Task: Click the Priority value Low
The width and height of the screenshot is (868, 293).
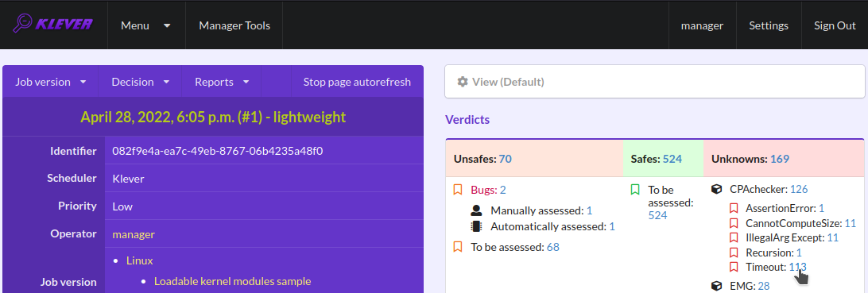Action: click(122, 206)
